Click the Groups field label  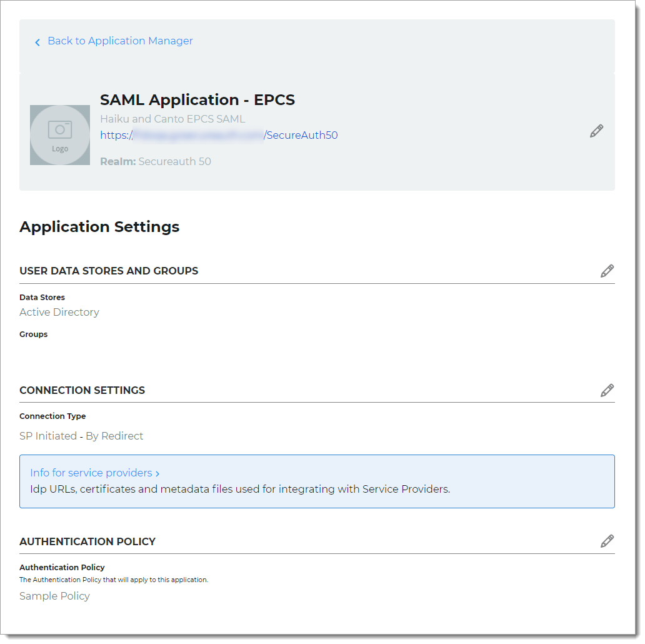(33, 334)
